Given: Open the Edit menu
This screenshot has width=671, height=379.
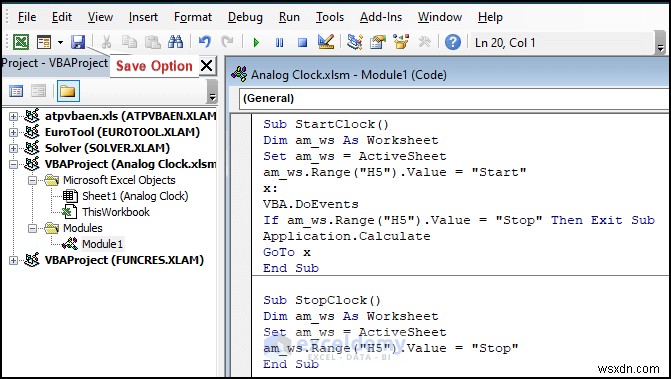Looking at the screenshot, I should [62, 17].
